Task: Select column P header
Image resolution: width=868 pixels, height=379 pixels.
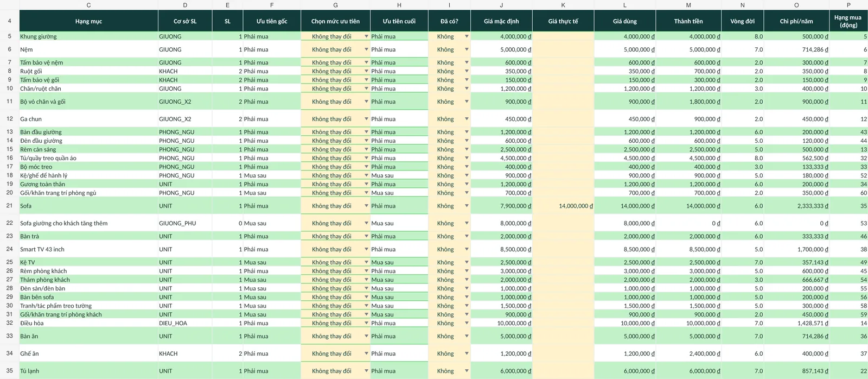Action: [x=848, y=5]
